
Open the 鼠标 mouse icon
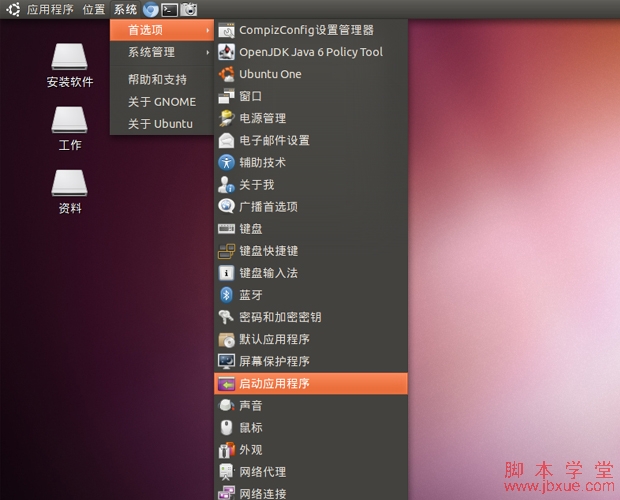(x=227, y=428)
